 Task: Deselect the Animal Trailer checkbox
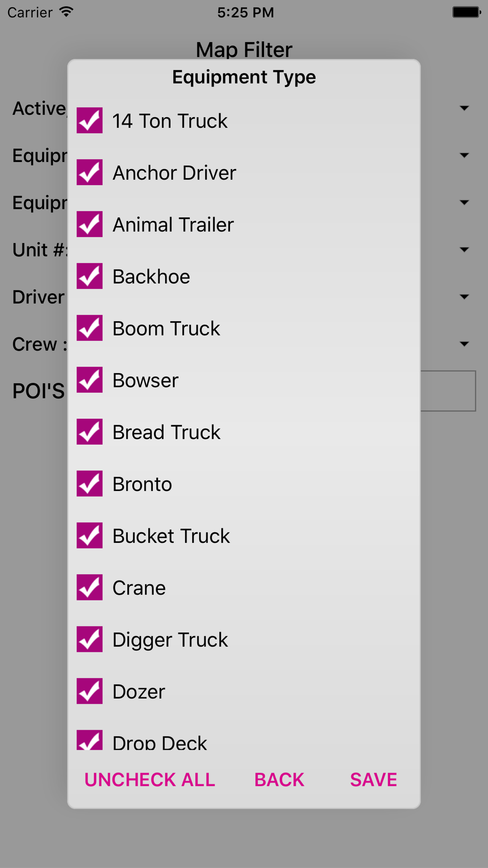point(90,224)
